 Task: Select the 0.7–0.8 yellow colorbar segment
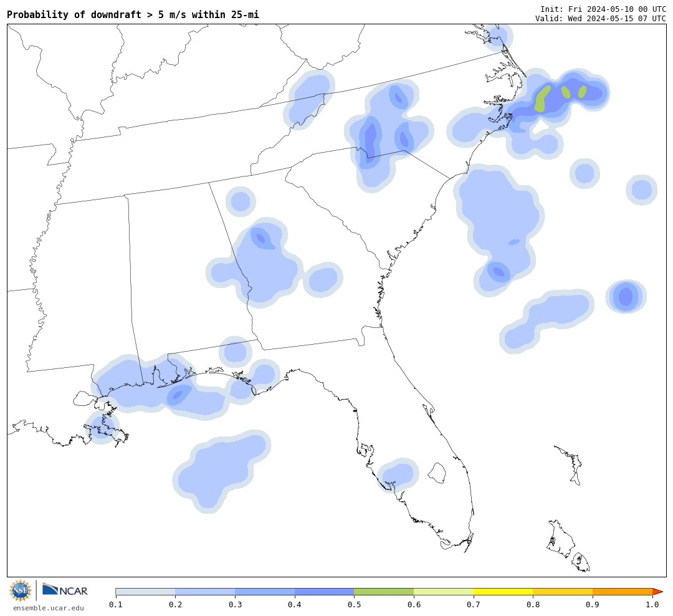504,592
